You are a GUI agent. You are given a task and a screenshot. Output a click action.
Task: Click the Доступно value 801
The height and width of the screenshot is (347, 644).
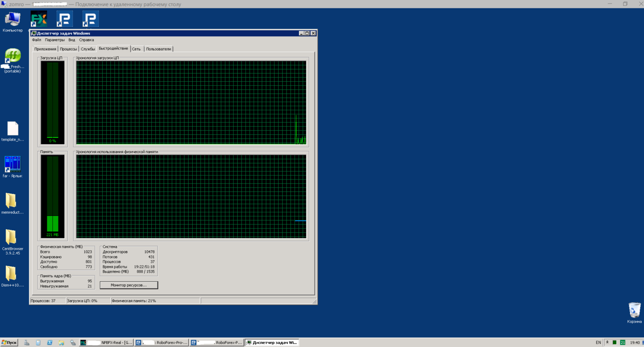[x=88, y=262]
